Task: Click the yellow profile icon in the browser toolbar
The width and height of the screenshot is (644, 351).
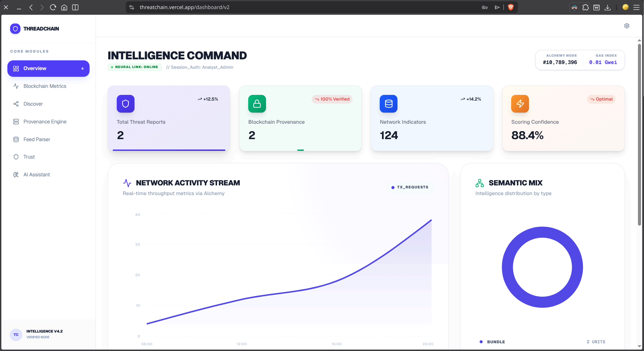Action: click(625, 7)
